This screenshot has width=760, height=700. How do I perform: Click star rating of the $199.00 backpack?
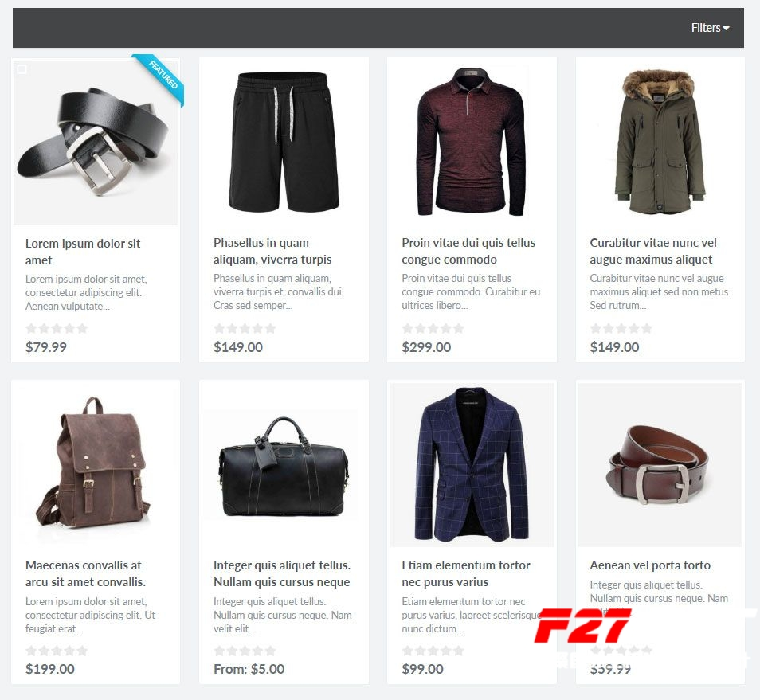[x=57, y=651]
